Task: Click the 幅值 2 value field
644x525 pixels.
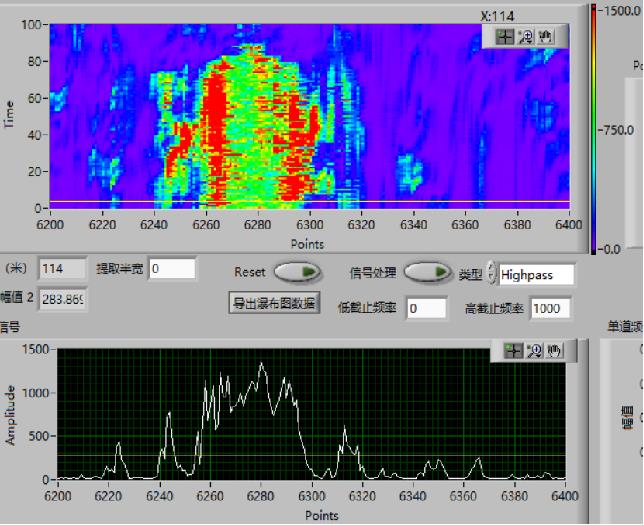Action: [62, 299]
